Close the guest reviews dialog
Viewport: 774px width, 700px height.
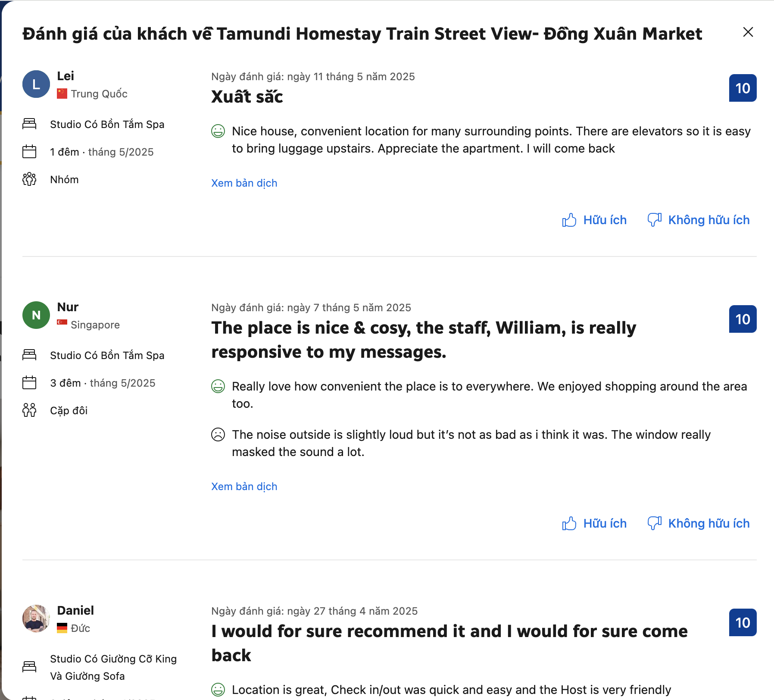point(748,32)
